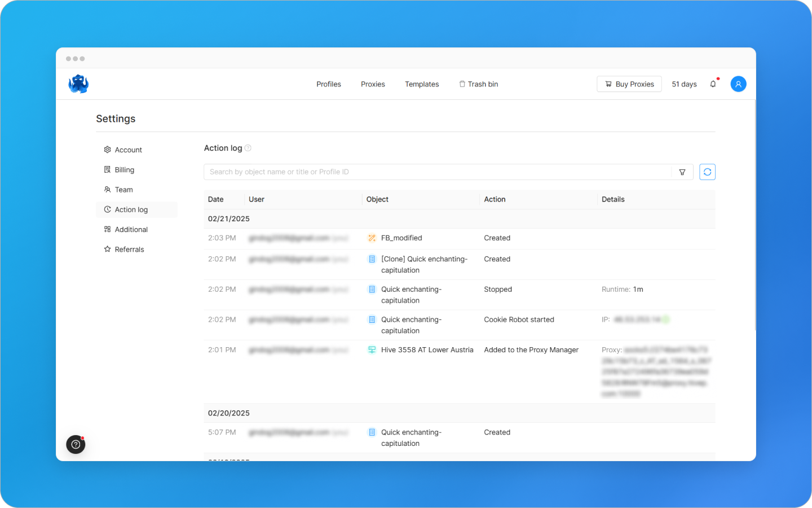Open the Billing settings section
The image size is (812, 508).
tap(125, 169)
